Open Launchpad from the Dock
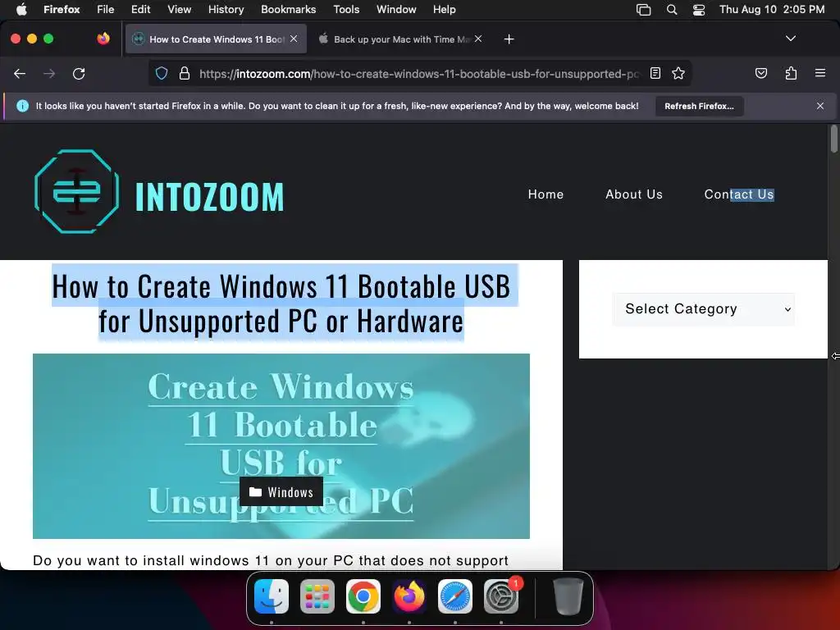 coord(317,596)
